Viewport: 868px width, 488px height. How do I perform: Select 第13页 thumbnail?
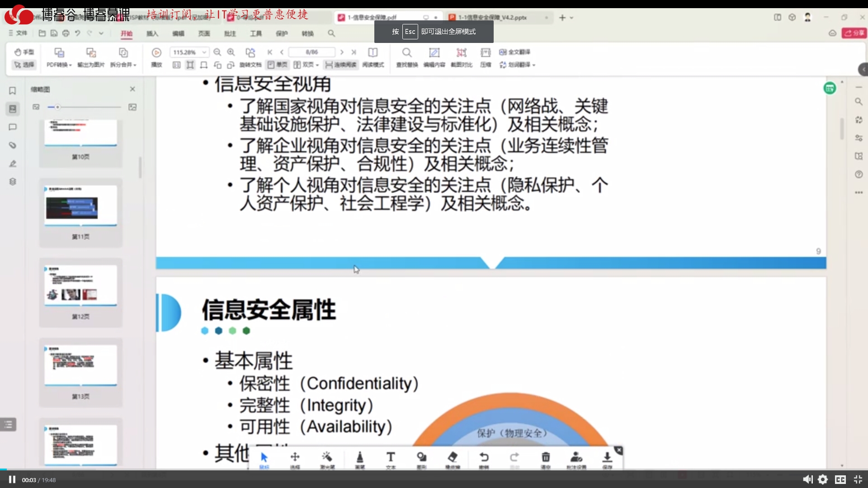[80, 373]
